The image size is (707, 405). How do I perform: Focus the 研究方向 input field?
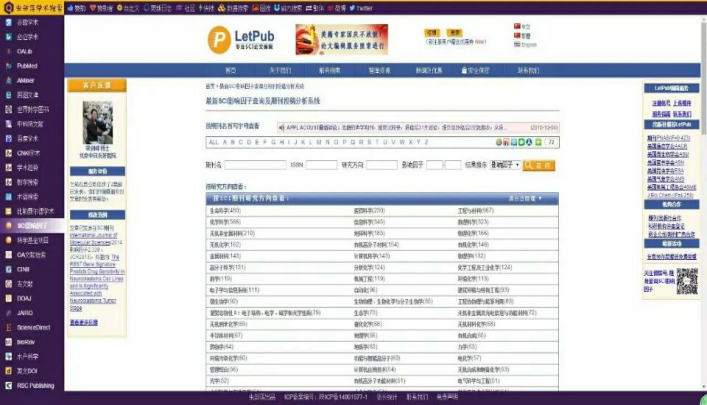[x=381, y=165]
